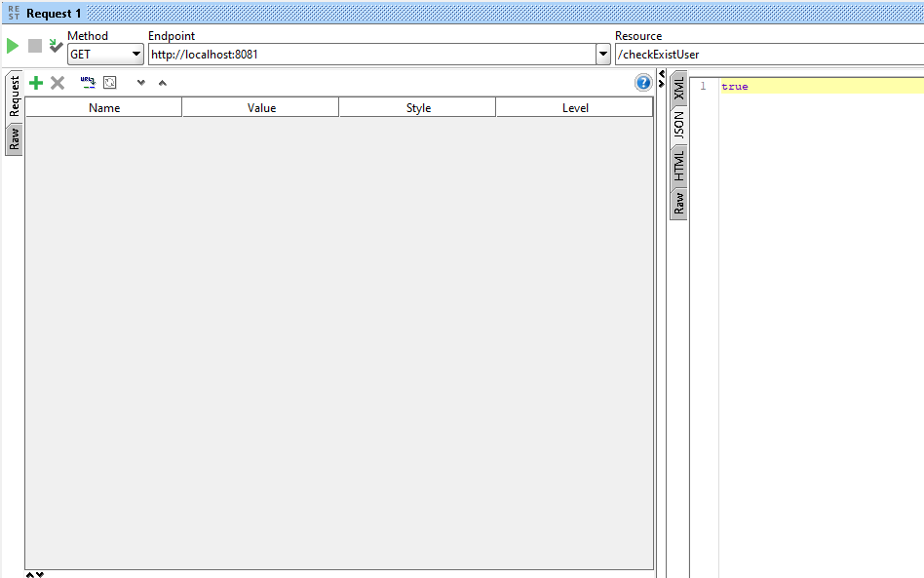Open the GET method dropdown
This screenshot has width=924, height=578.
[105, 55]
